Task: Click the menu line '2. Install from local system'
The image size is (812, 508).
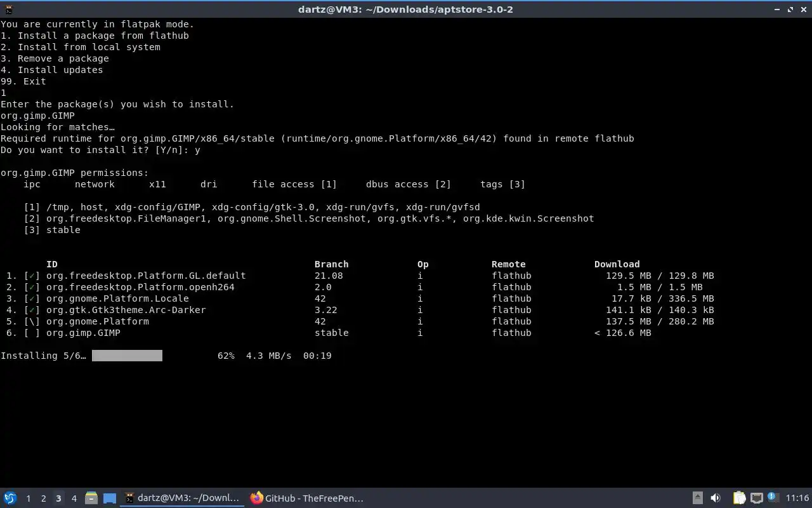Action: (x=81, y=47)
